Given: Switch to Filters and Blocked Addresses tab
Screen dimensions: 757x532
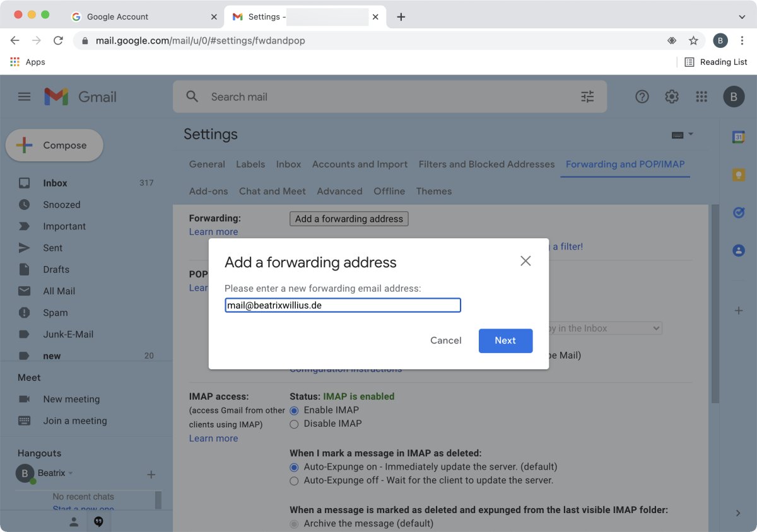Looking at the screenshot, I should (486, 164).
